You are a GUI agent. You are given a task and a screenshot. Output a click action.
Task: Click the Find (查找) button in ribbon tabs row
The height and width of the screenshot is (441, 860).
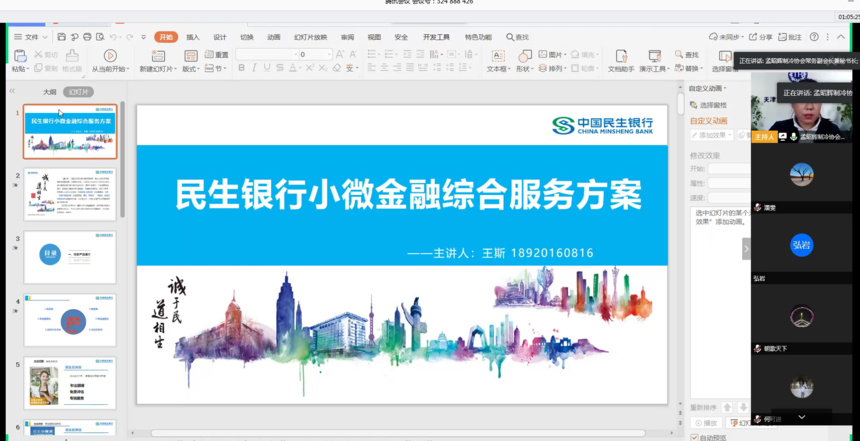coord(517,37)
